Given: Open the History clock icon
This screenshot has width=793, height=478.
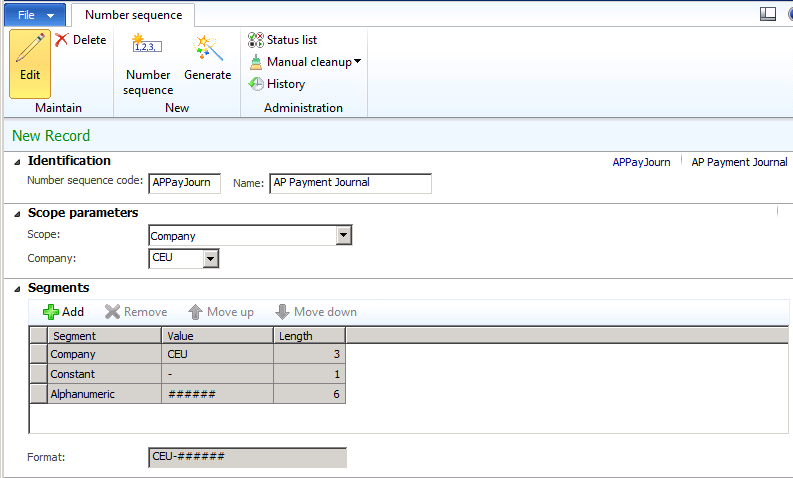Looking at the screenshot, I should pos(257,84).
